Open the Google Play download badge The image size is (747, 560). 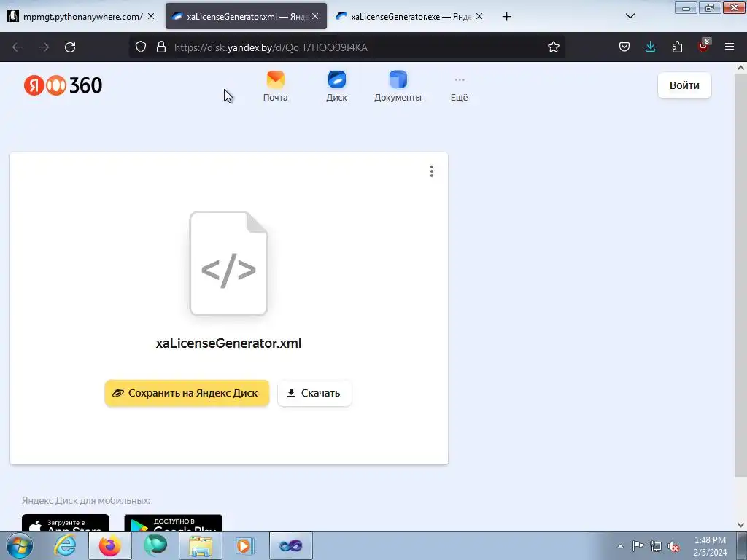coord(173,523)
